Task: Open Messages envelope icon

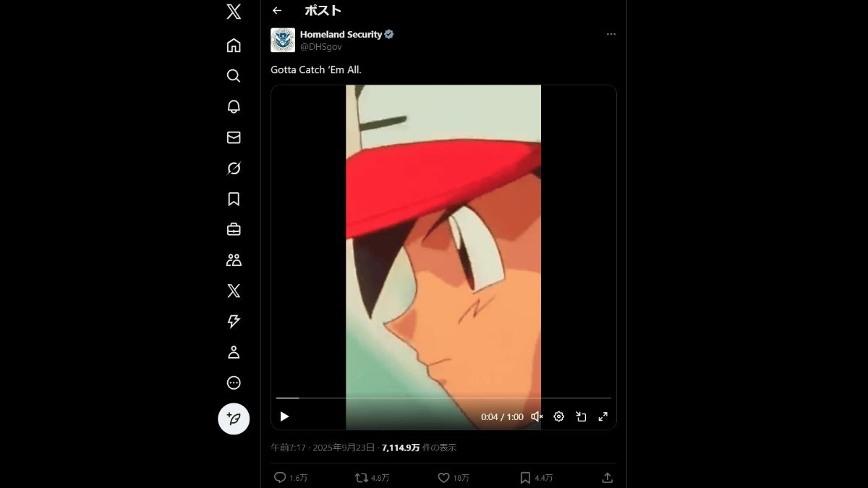Action: 234,137
